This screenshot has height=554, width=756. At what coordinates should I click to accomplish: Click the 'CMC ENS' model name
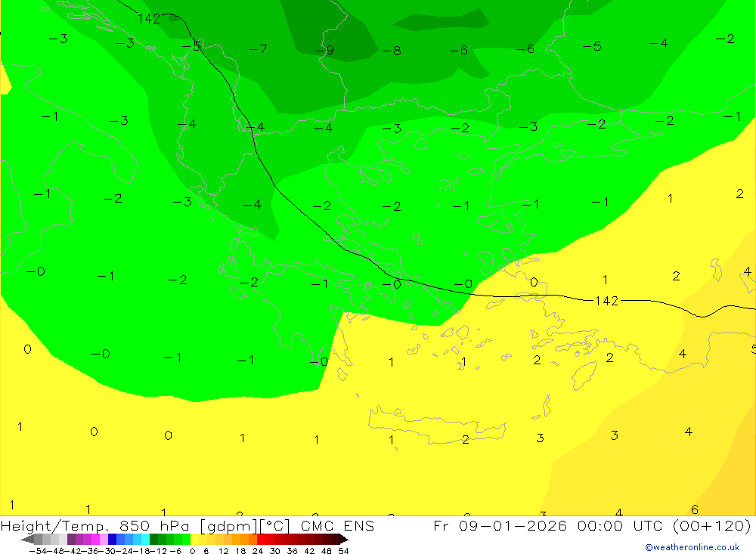337,526
